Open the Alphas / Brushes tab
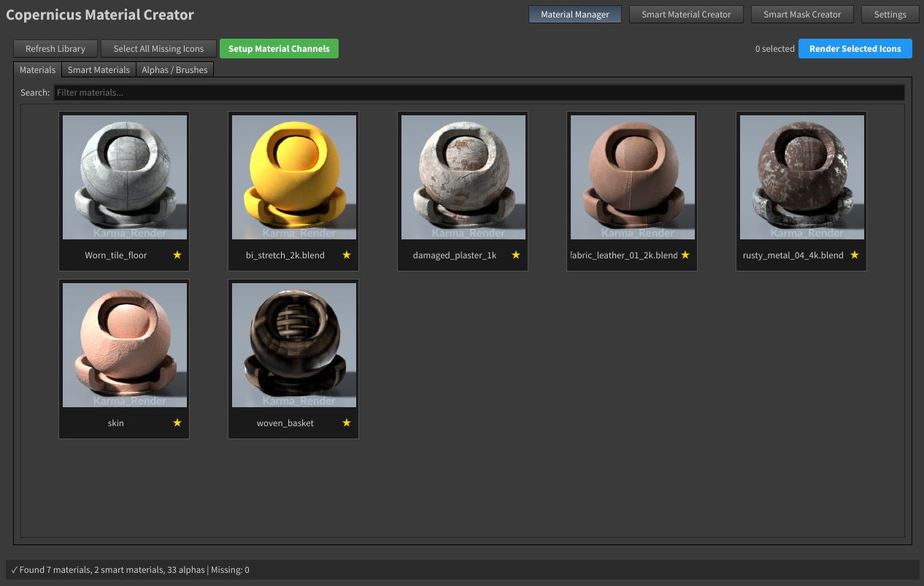 (174, 69)
